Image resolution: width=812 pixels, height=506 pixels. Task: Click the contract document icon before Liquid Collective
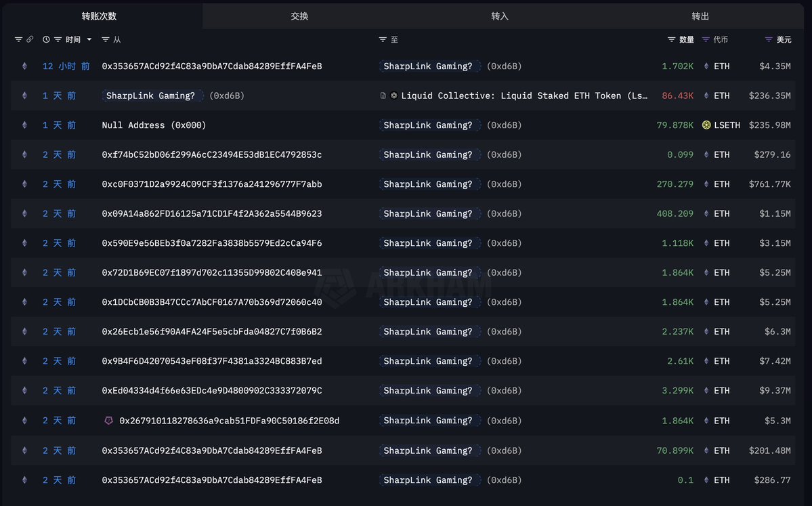(x=383, y=96)
